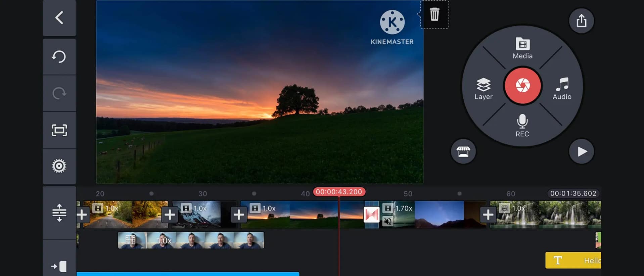The image size is (644, 276).
Task: Open the Media browser
Action: 522,48
